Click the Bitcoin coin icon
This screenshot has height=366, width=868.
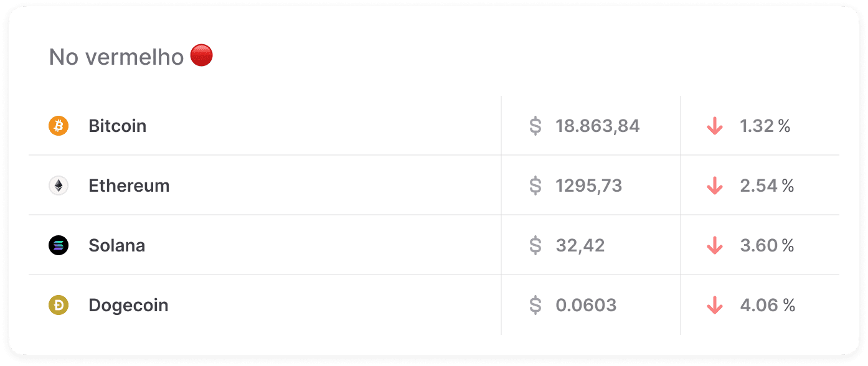click(x=58, y=126)
